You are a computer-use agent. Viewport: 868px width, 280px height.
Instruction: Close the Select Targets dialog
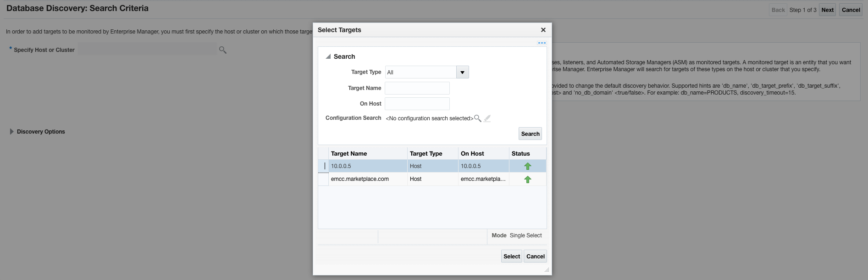click(543, 30)
